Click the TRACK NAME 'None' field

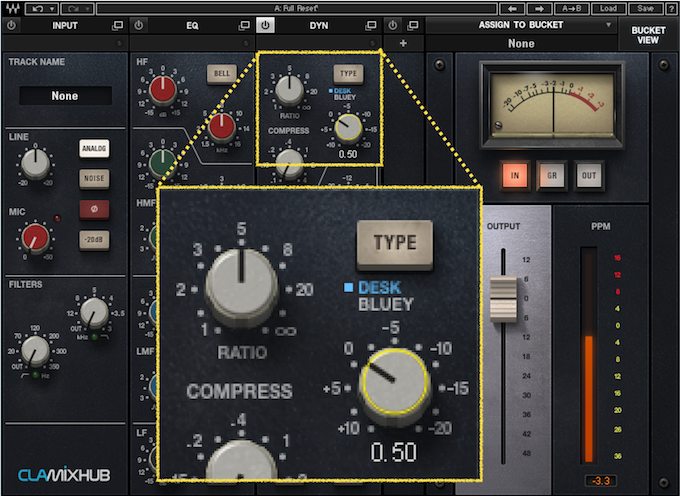(65, 95)
